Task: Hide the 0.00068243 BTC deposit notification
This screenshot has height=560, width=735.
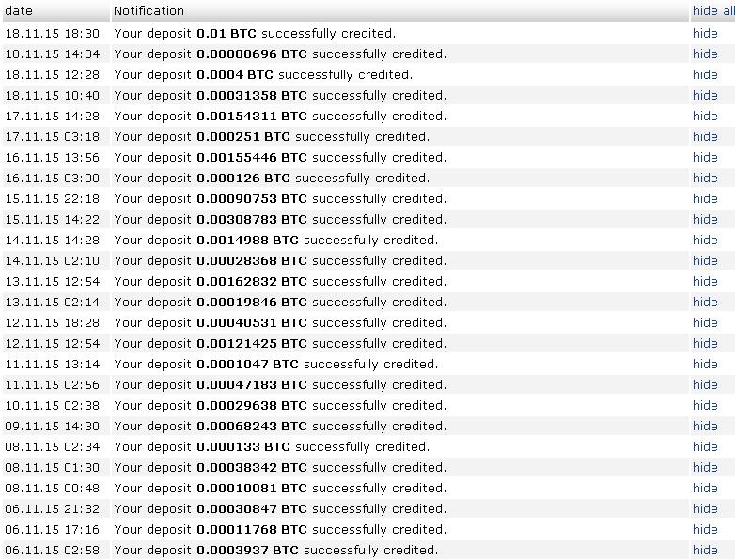Action: coord(705,426)
